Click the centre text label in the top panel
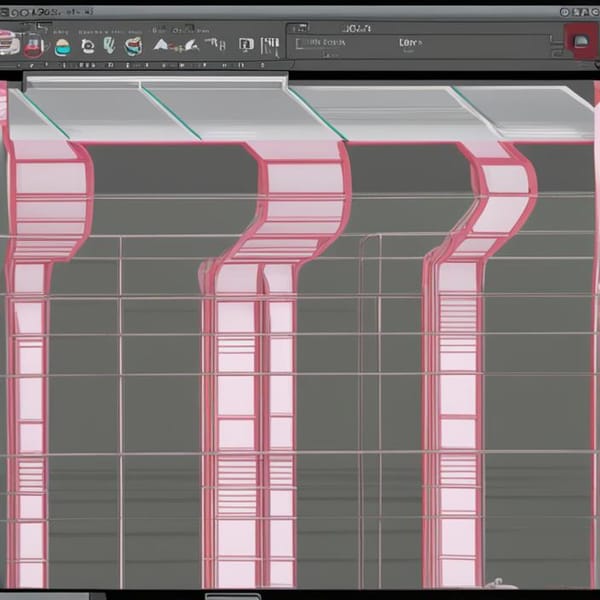600x600 pixels. click(x=410, y=43)
